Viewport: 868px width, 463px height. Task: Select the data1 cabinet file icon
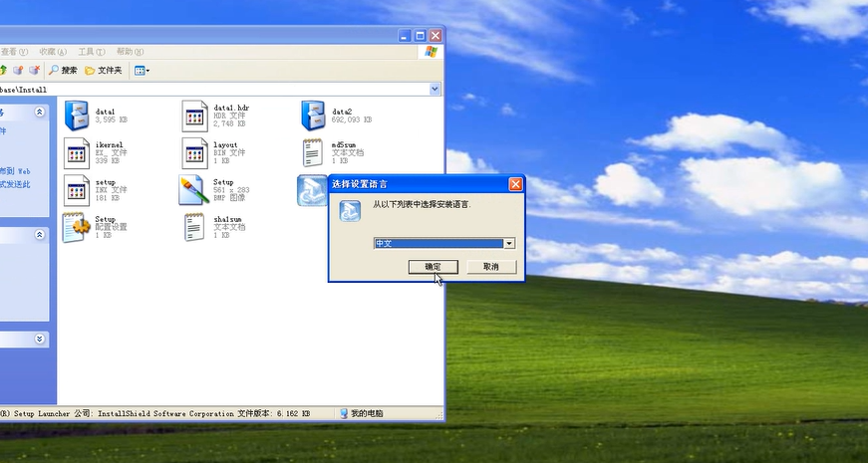77,116
